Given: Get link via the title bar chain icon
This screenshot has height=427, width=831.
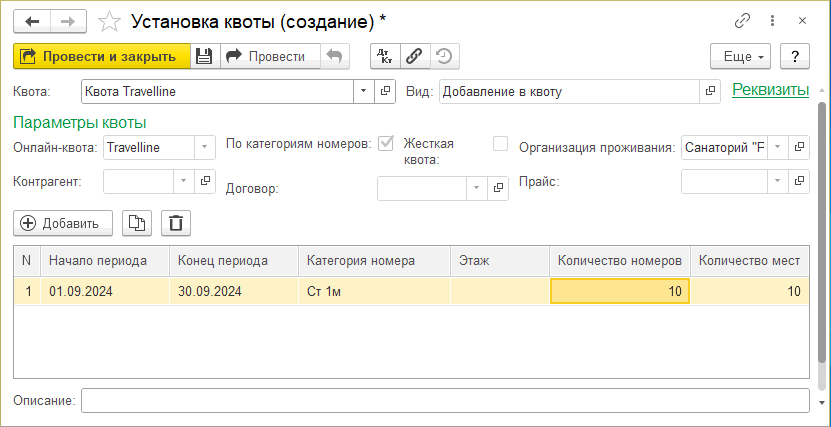Looking at the screenshot, I should [x=742, y=21].
